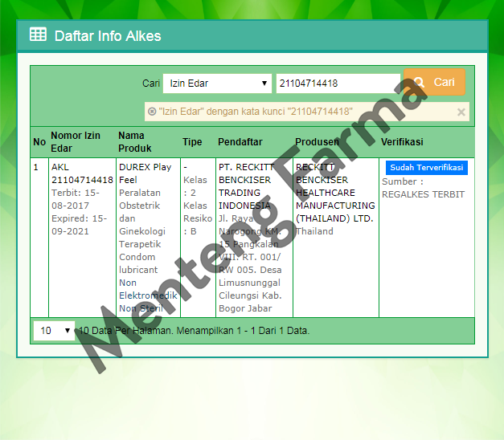This screenshot has width=504, height=440.
Task: Click the No column header
Action: click(x=39, y=142)
